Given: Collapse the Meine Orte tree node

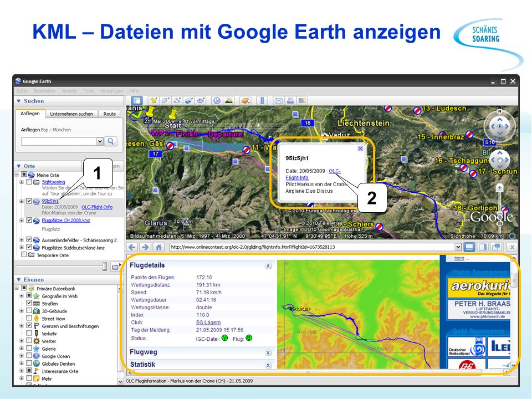Looking at the screenshot, I should click(17, 175).
